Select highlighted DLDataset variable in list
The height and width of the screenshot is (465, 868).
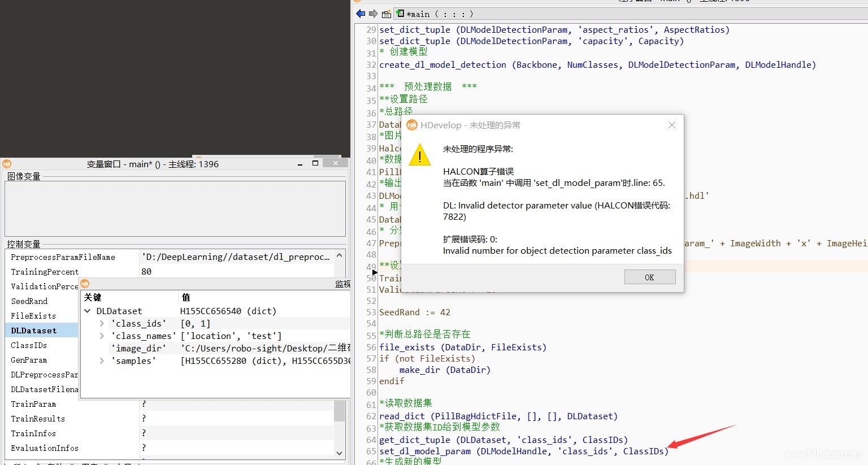[34, 331]
